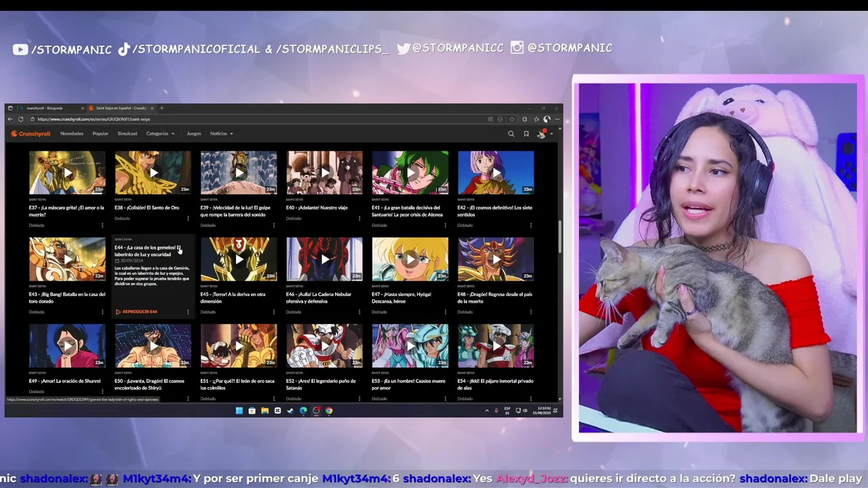Image resolution: width=868 pixels, height=488 pixels.
Task: Play episode E49 ¡Amor! thumbnail
Action: pos(67,346)
